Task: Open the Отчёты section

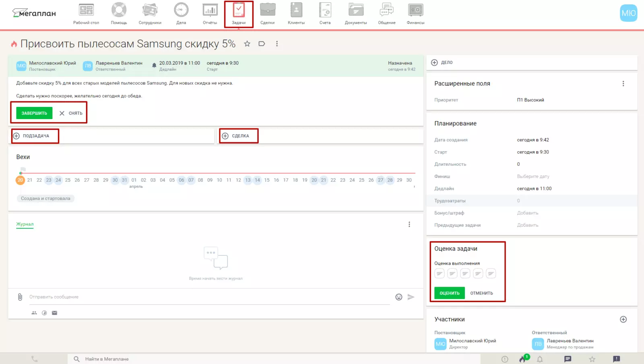Action: point(210,14)
